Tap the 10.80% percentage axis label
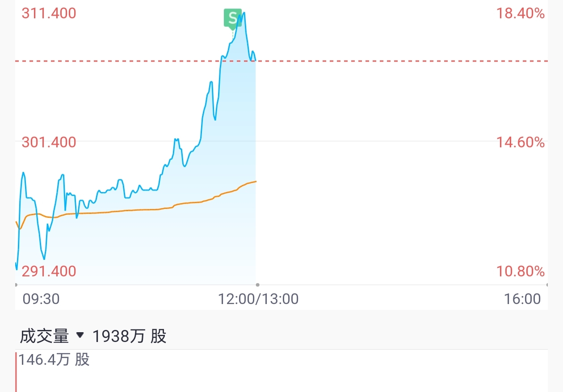The height and width of the screenshot is (392, 563). point(521,271)
